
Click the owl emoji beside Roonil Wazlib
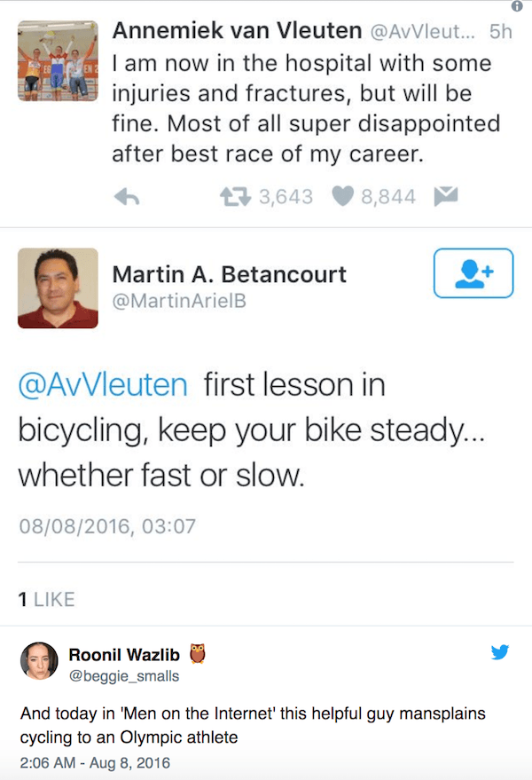pyautogui.click(x=198, y=655)
